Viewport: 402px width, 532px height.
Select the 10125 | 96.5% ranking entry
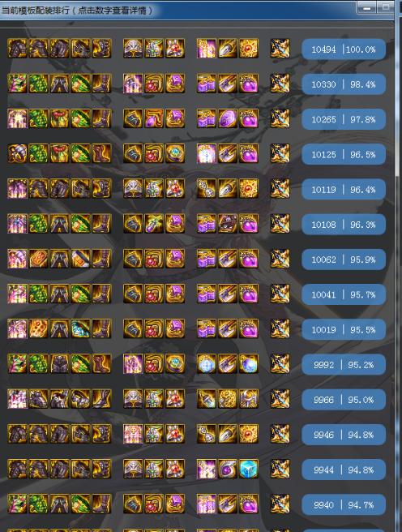344,154
